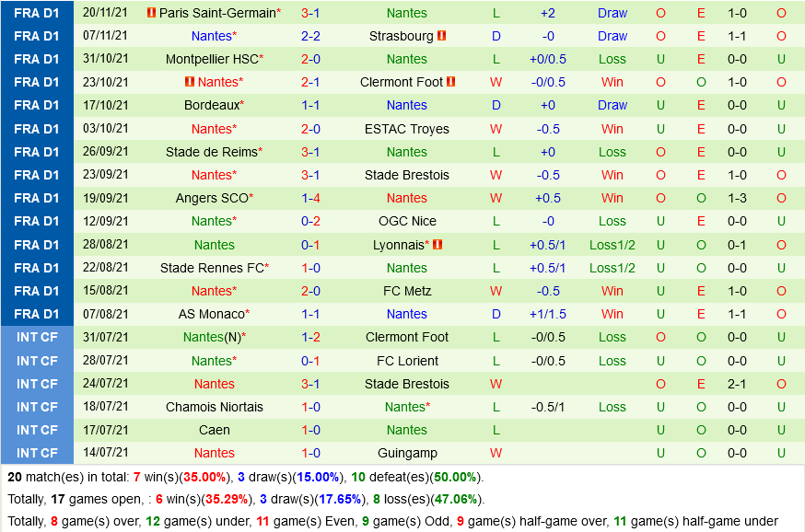The height and width of the screenshot is (532, 805).
Task: Click FRA D1 label for 20/11/21 match
Action: point(37,13)
